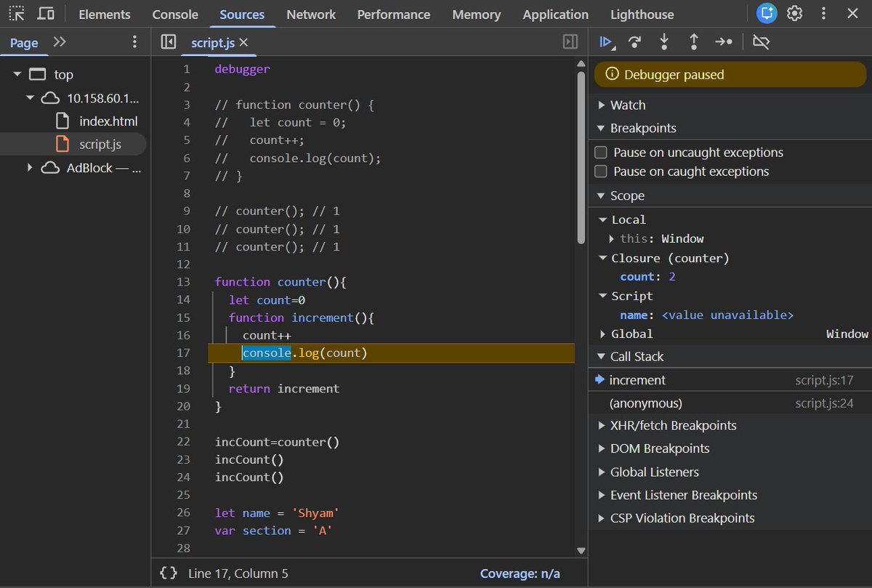This screenshot has height=588, width=872.
Task: Expand the Global scope
Action: pyautogui.click(x=603, y=334)
